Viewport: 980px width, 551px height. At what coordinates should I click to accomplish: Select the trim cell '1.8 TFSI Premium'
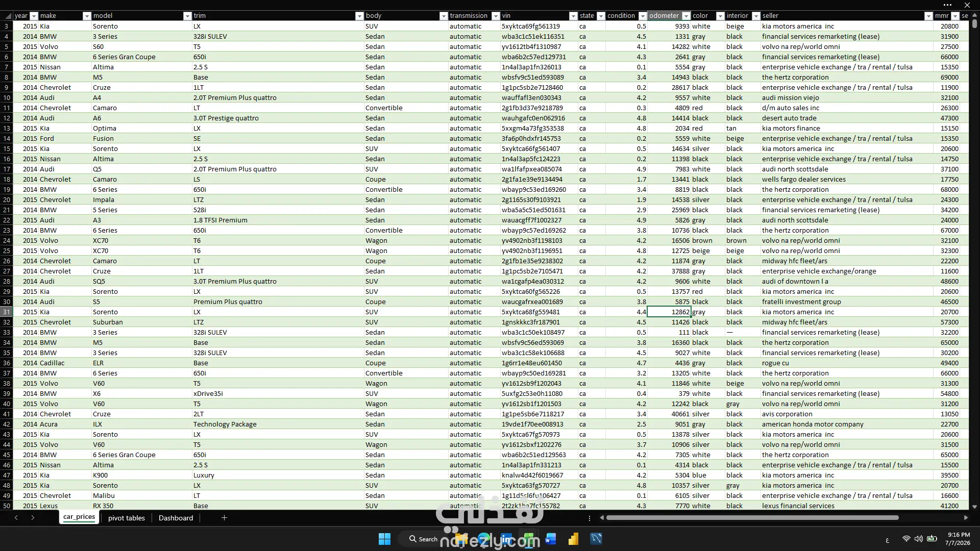tap(278, 220)
